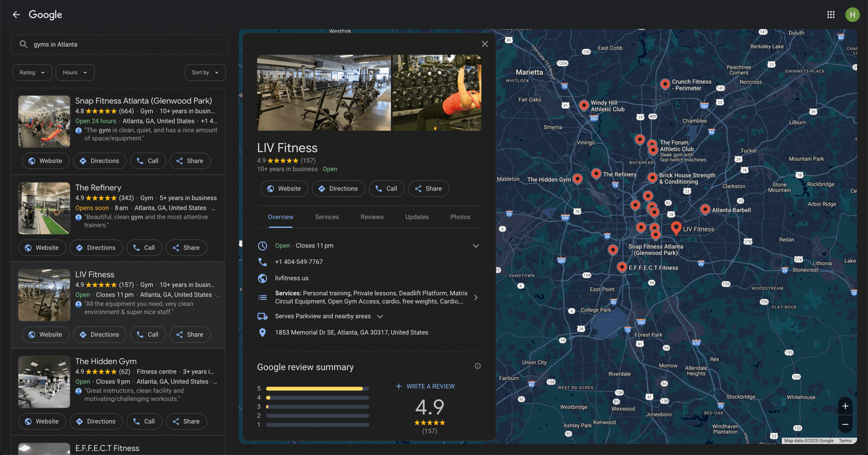Select The Hidden Gym map pin
The height and width of the screenshot is (455, 868).
point(577,178)
